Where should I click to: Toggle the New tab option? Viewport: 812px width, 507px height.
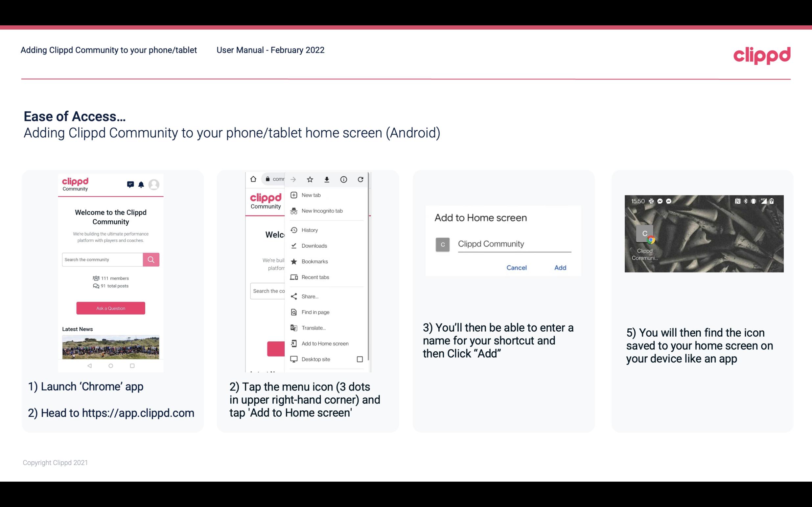(311, 194)
